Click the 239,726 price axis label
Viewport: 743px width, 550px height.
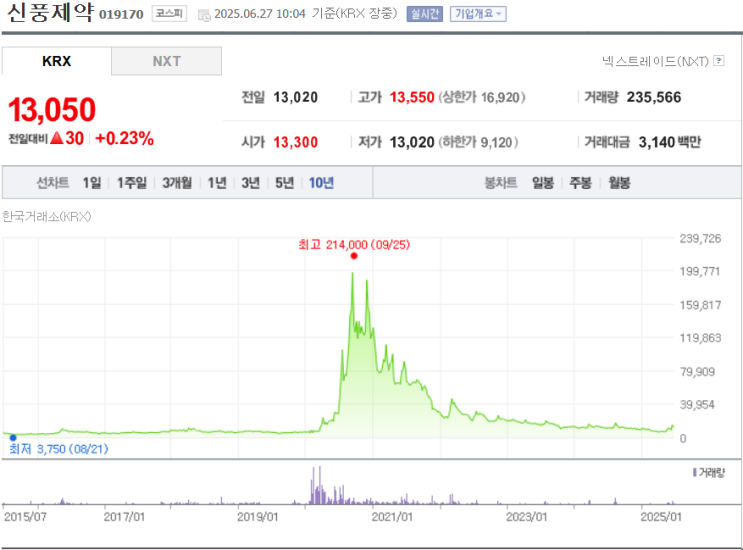700,238
